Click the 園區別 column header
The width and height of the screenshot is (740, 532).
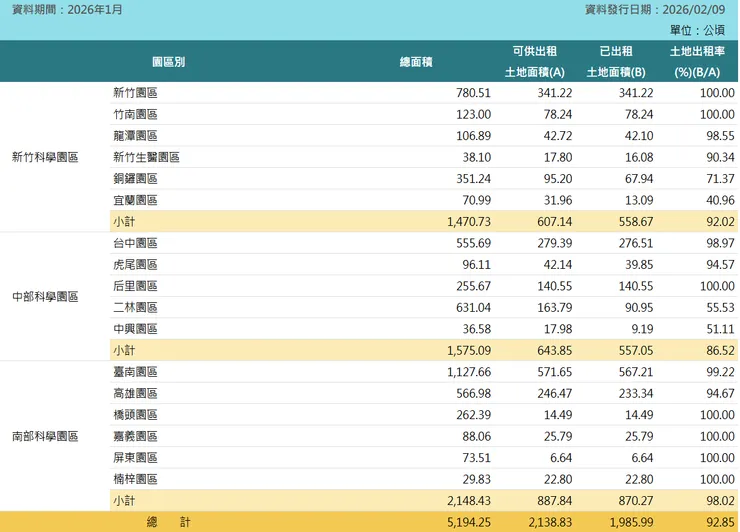(x=168, y=62)
